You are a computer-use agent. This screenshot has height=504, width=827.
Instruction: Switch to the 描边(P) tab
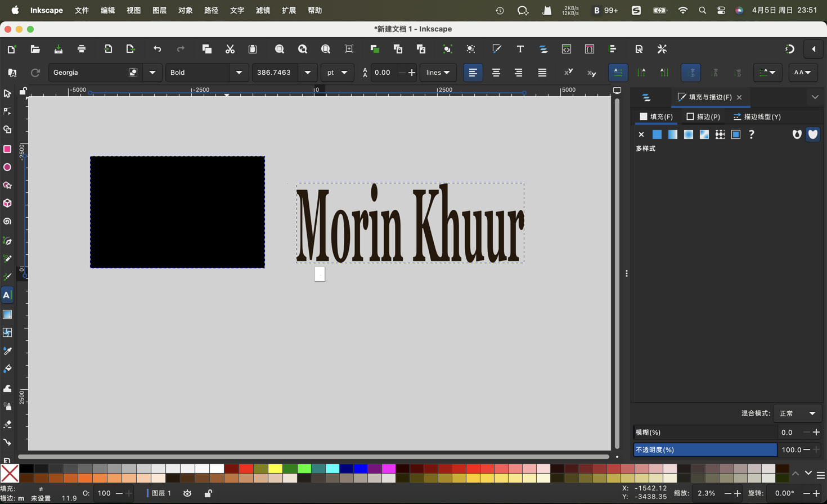pos(703,117)
